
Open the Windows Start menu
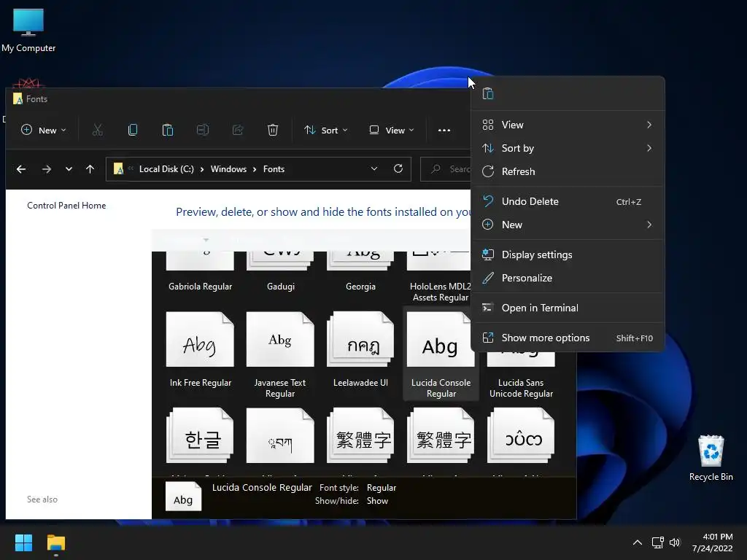tap(23, 542)
